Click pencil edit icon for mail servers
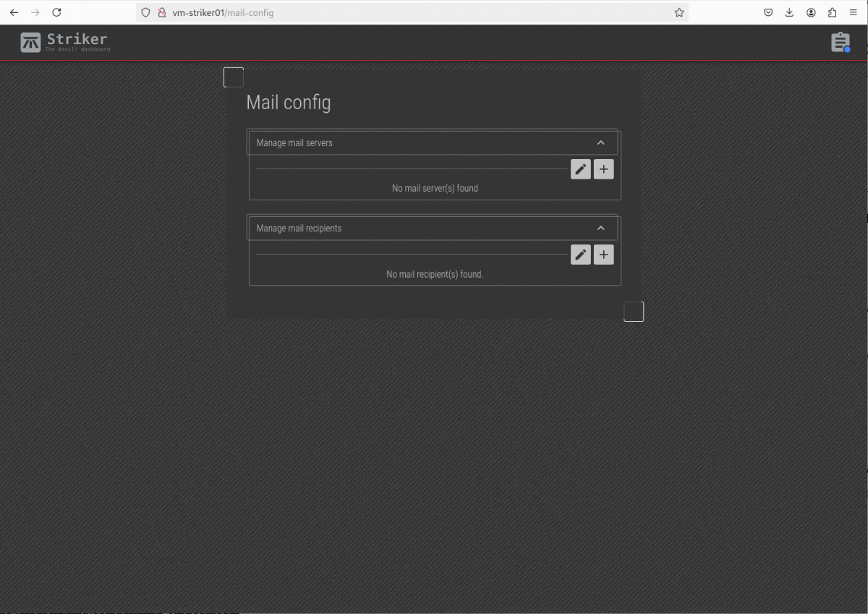This screenshot has width=868, height=614. click(x=580, y=169)
